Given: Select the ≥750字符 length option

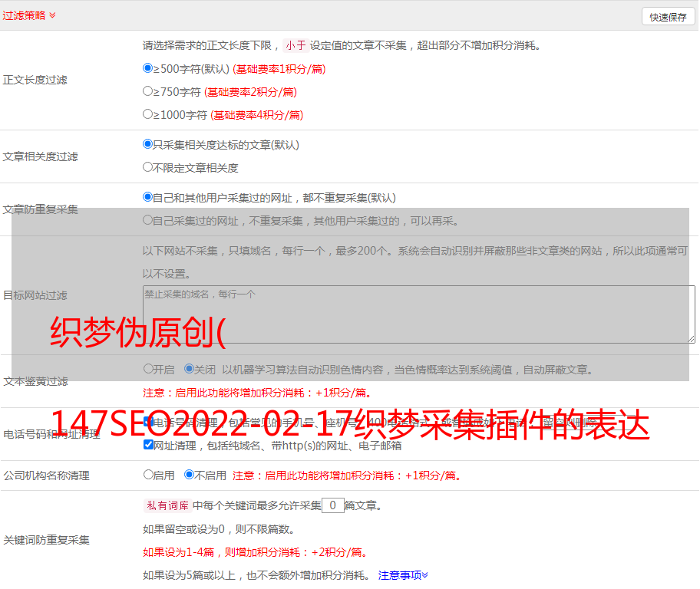Looking at the screenshot, I should pos(147,91).
